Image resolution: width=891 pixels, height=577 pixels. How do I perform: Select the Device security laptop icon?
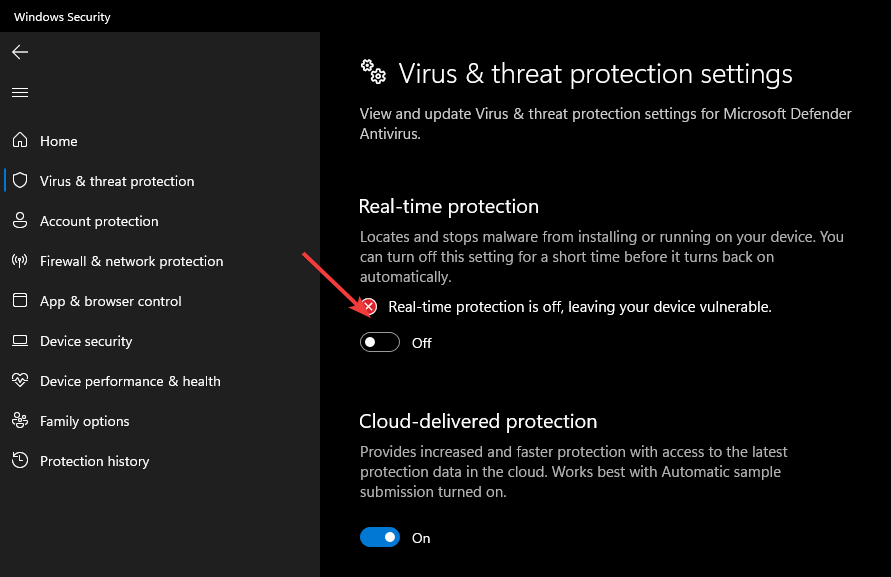[20, 341]
